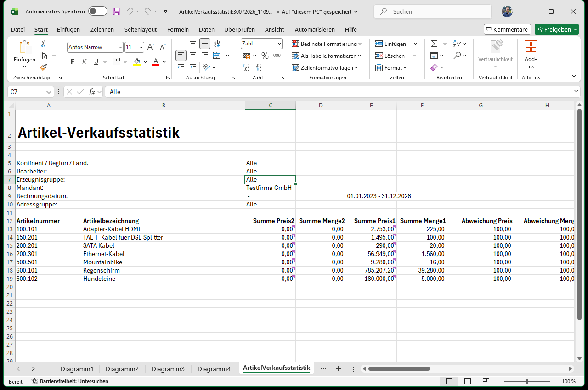Open the Daten ribbon tab
This screenshot has height=390, width=588.
coord(207,29)
